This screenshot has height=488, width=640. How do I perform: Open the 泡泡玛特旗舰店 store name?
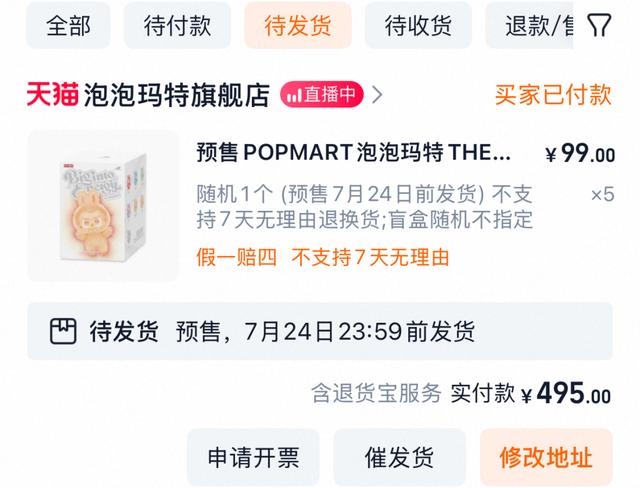click(177, 95)
